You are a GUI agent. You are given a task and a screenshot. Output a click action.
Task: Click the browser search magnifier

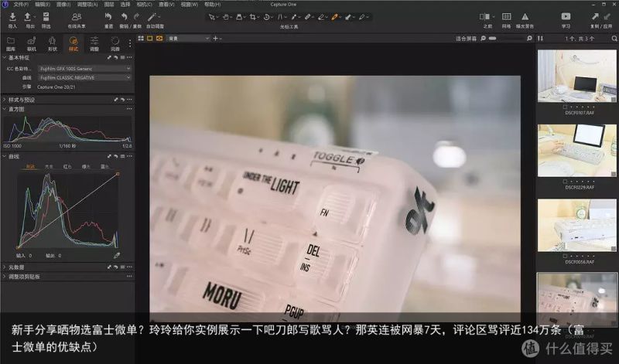pyautogui.click(x=614, y=38)
